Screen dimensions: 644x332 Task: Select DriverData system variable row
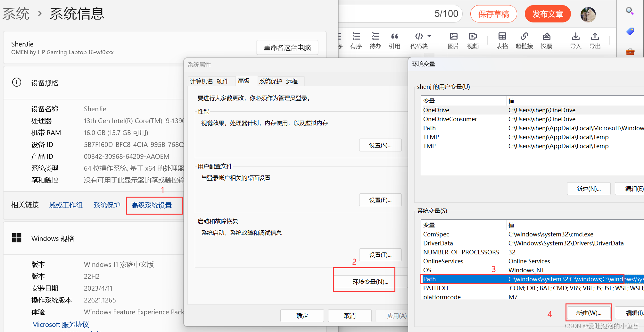[533, 243]
